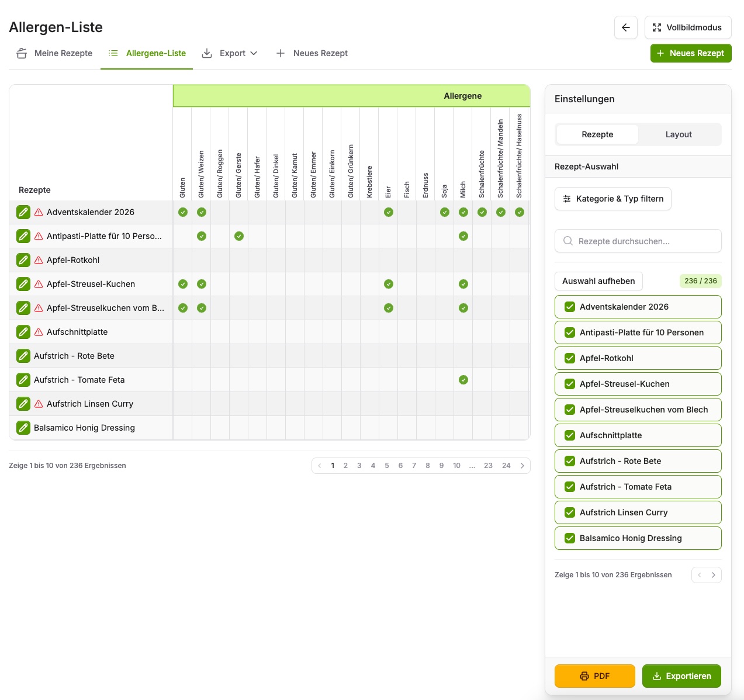Click warning triangle next to Apfel-Rotkohl
744x700 pixels.
tap(39, 260)
